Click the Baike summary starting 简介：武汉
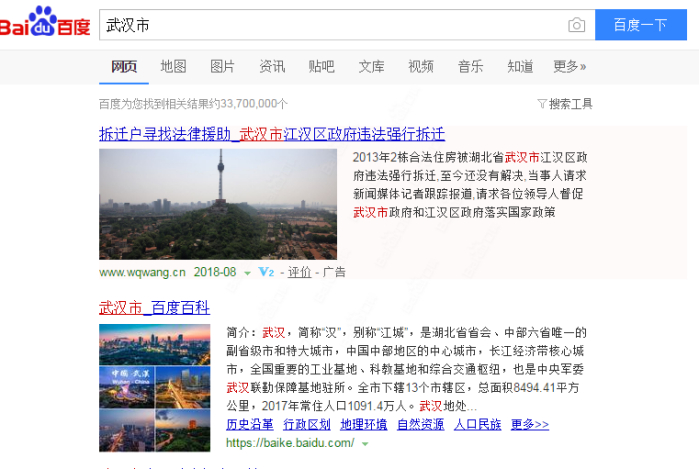Screen dimensions: 699x469 pos(406,369)
